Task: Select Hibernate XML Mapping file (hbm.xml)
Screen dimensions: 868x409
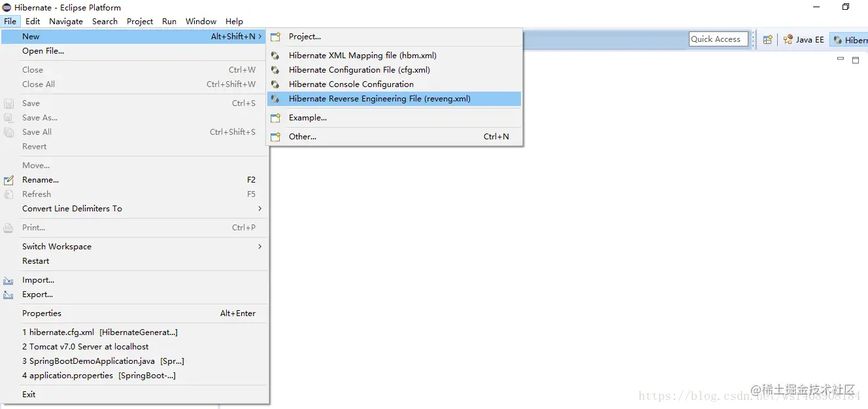Action: 395,56
